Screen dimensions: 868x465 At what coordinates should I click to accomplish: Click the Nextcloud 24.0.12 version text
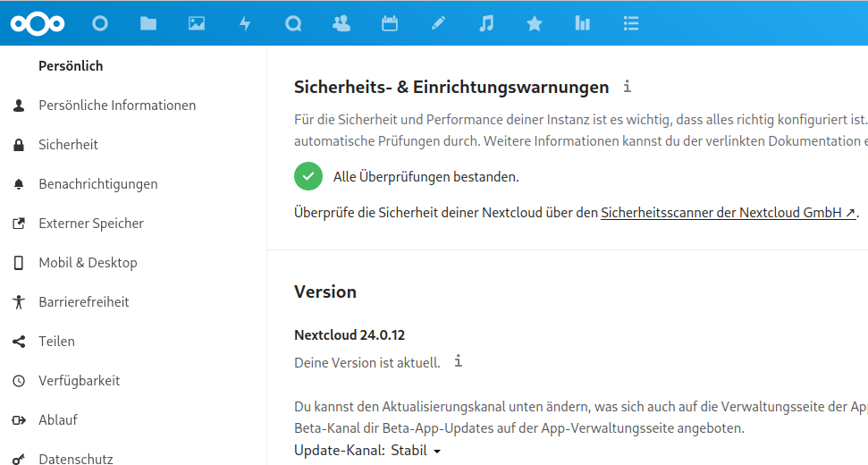pyautogui.click(x=350, y=335)
